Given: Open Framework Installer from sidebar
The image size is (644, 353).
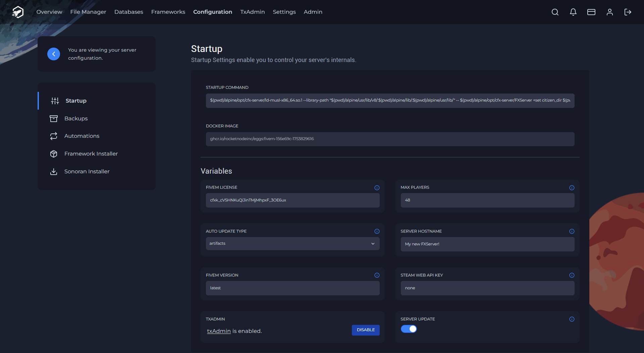Looking at the screenshot, I should (91, 154).
